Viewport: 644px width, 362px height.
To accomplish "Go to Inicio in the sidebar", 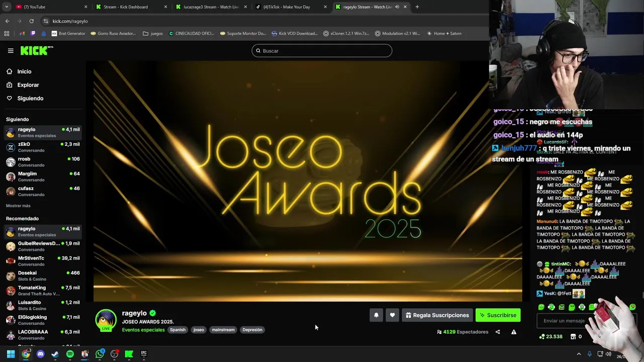I will click(24, 71).
